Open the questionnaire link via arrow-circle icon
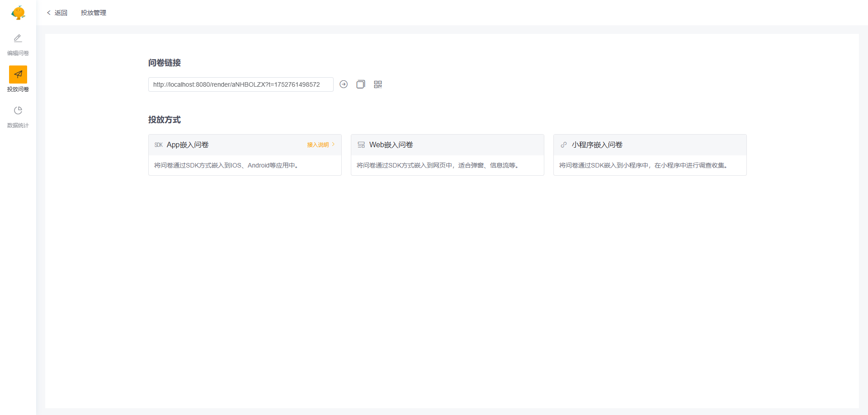The height and width of the screenshot is (415, 868). pos(344,84)
